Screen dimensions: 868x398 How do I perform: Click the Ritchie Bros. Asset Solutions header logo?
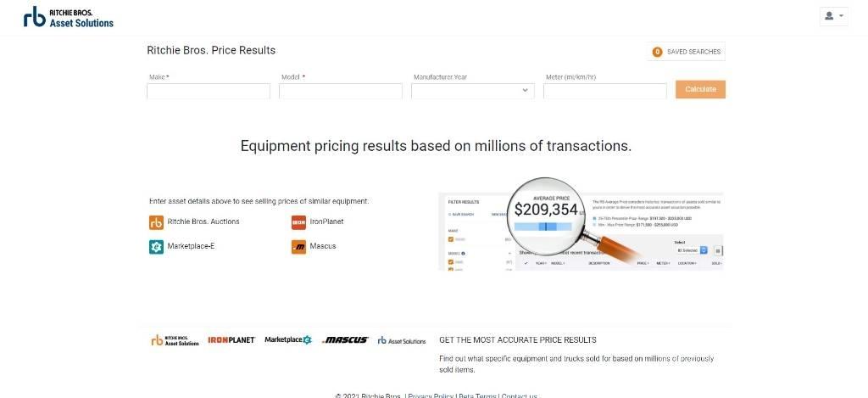(x=69, y=18)
